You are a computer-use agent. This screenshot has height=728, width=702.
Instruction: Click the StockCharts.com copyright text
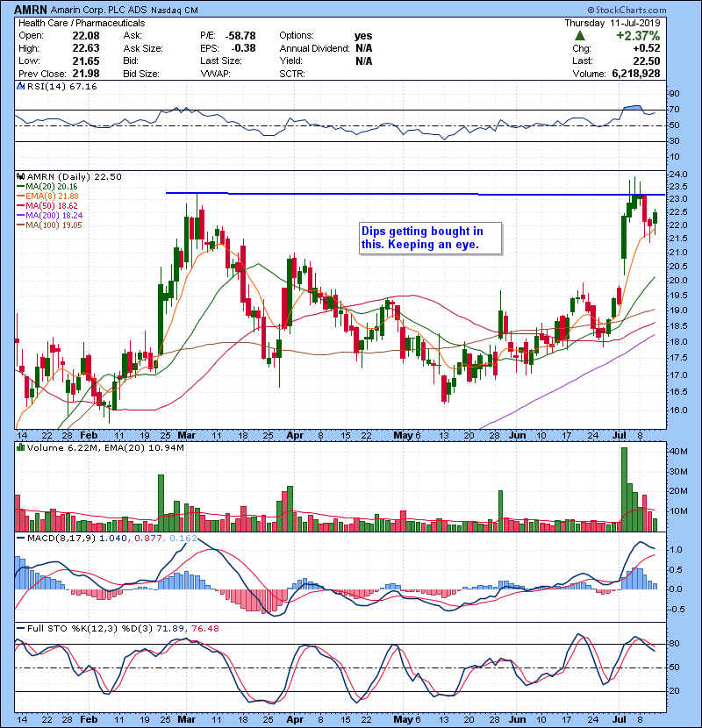click(x=627, y=10)
